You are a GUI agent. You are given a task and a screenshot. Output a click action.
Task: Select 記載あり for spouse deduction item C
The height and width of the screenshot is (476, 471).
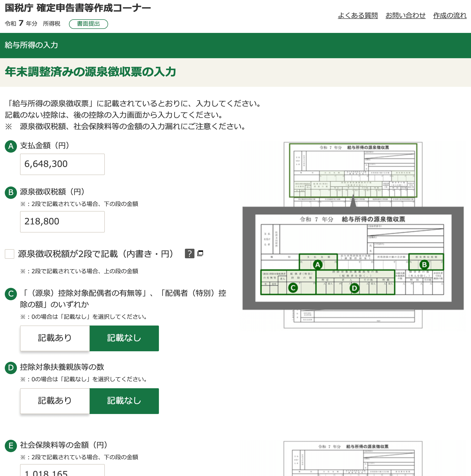tap(55, 338)
